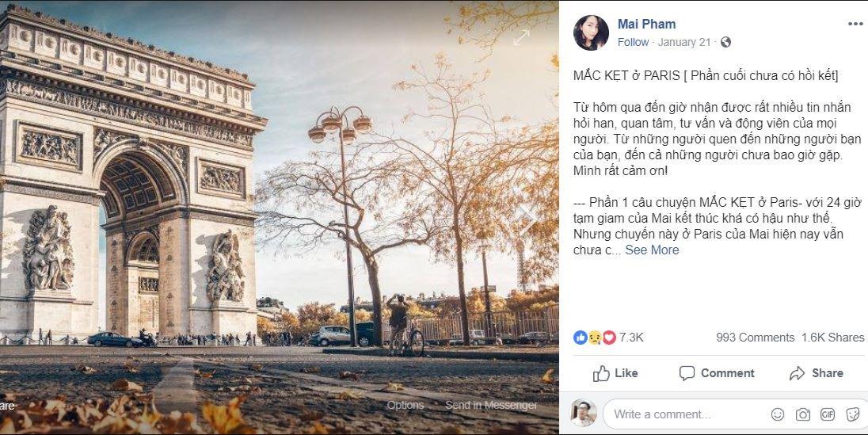Click the Comment button
868x435 pixels.
[x=716, y=373]
